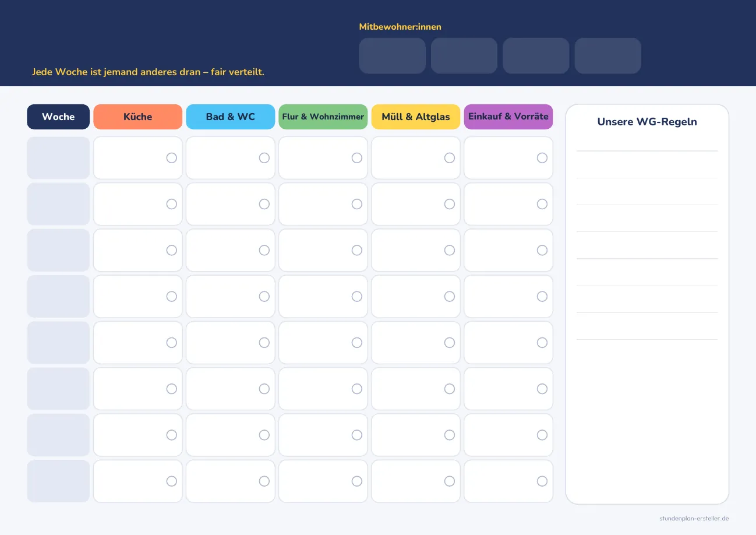Mark the Müll & Altglas circle in the fourth row

[449, 296]
